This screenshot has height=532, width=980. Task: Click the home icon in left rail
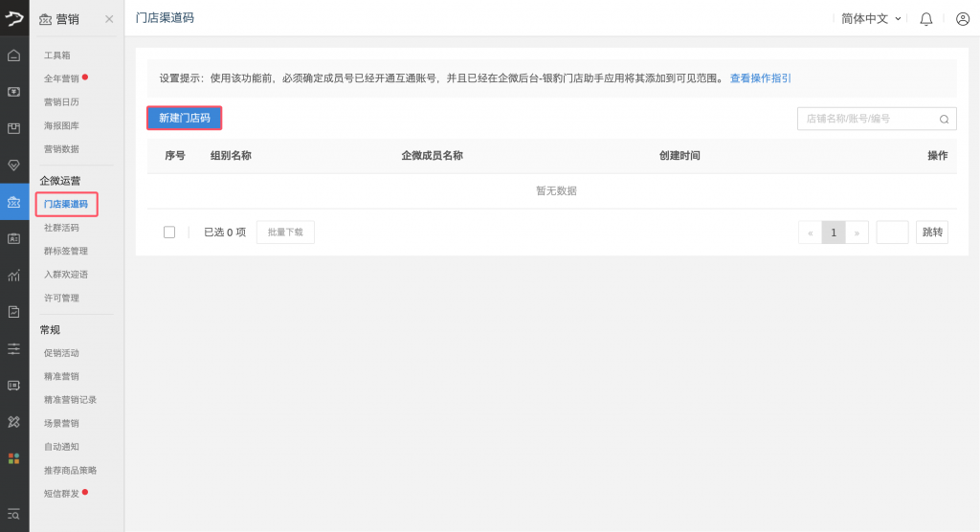coord(14,55)
